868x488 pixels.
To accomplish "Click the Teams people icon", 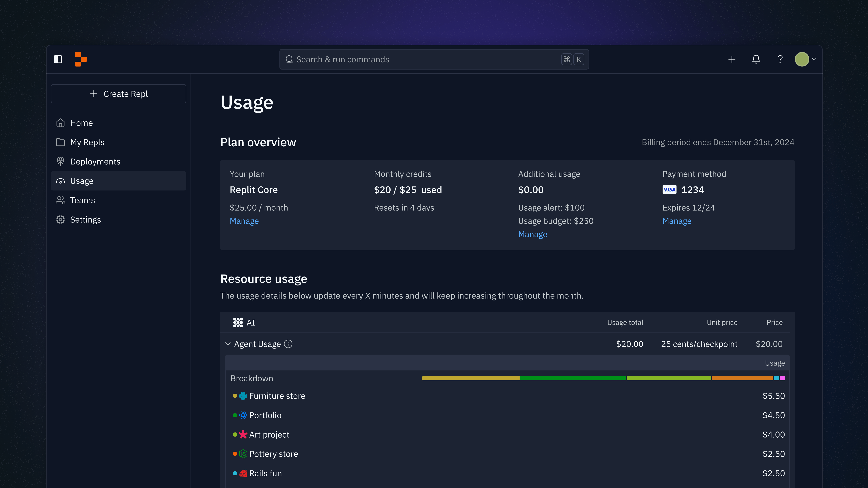I will coord(60,200).
